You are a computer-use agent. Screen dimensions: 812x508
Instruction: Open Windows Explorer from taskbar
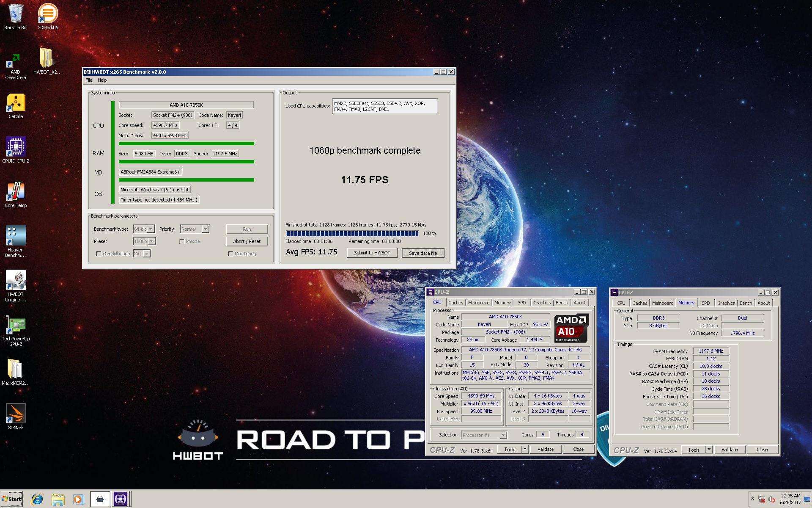[x=58, y=499]
